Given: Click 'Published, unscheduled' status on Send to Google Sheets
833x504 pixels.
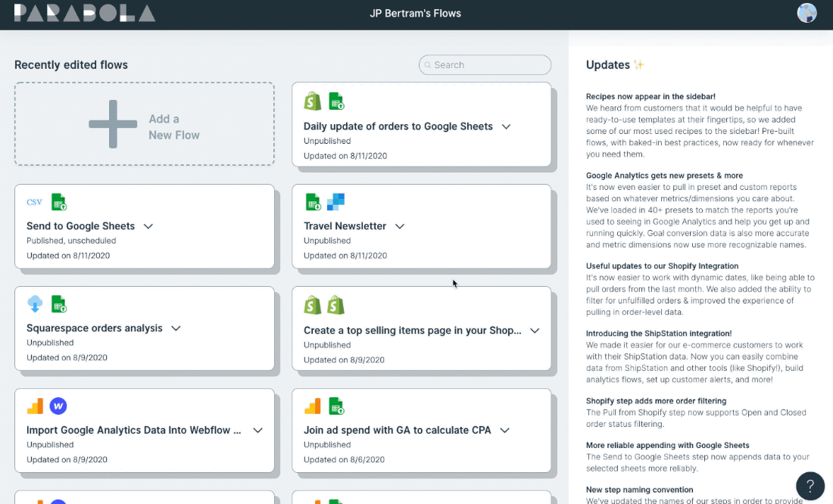Looking at the screenshot, I should [71, 241].
